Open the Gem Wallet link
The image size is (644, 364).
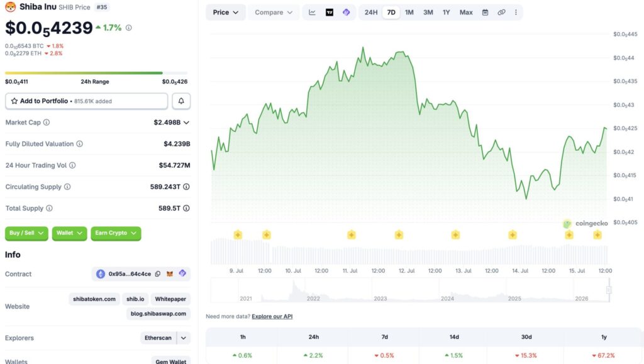click(171, 361)
